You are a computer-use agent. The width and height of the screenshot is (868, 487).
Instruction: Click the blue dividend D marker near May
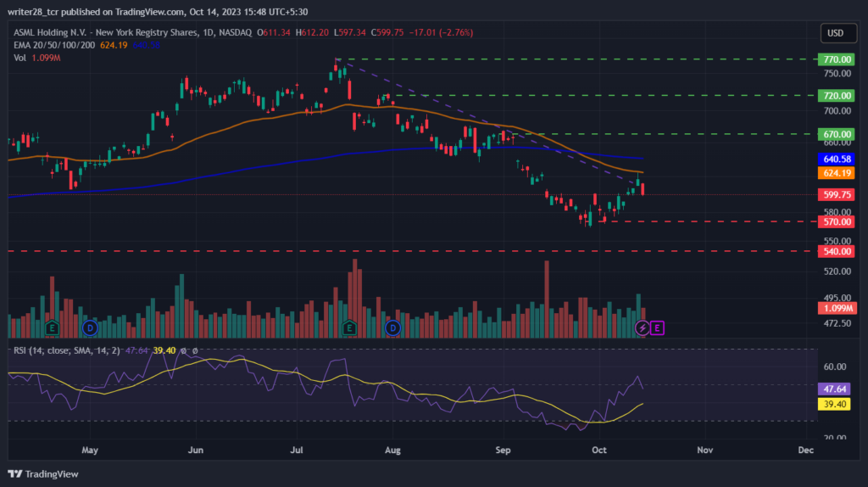90,328
